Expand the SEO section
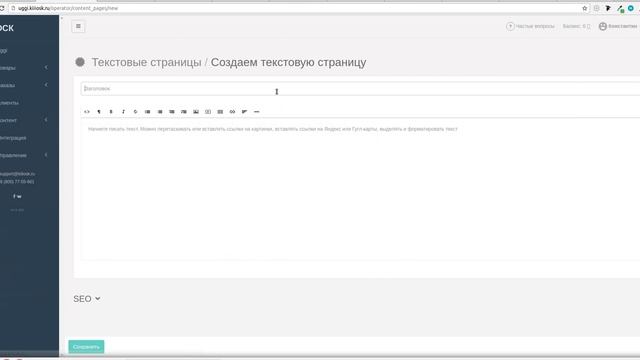 [x=87, y=299]
